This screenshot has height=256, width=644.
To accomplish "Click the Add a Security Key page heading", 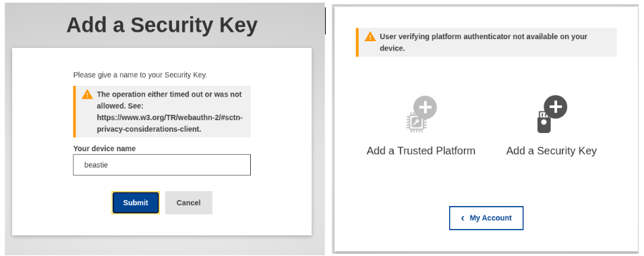I will click(x=162, y=25).
